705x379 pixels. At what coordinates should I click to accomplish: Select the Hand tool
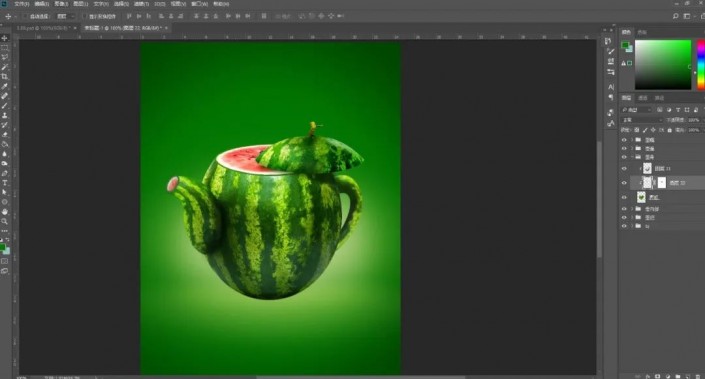click(x=4, y=212)
